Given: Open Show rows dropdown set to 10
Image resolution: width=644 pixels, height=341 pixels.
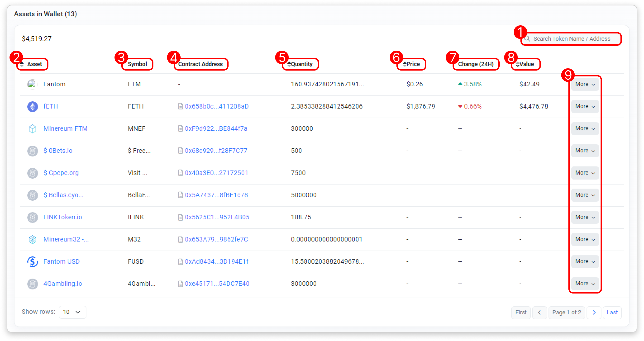Looking at the screenshot, I should (x=72, y=312).
